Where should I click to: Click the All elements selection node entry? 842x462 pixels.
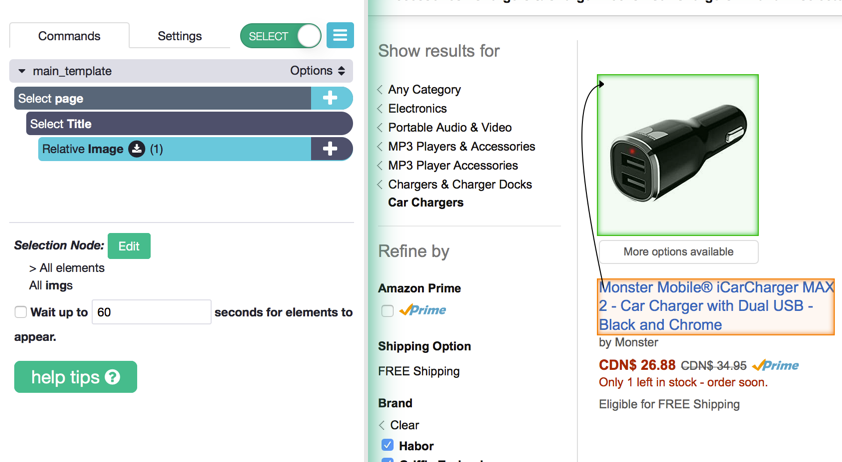[x=67, y=268]
